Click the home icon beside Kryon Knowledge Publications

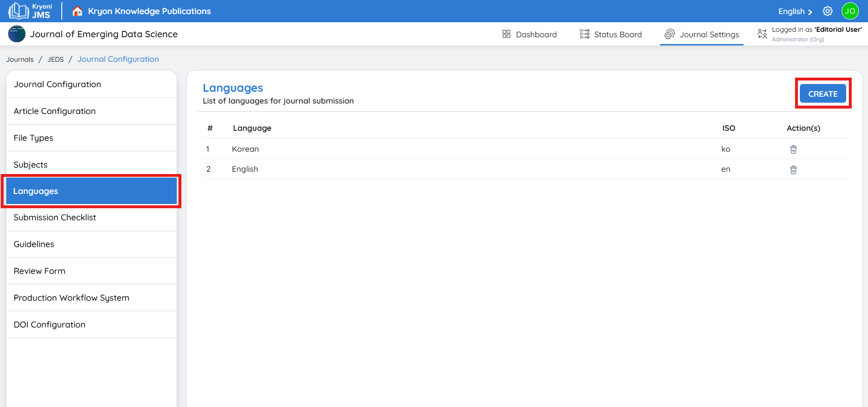tap(78, 11)
